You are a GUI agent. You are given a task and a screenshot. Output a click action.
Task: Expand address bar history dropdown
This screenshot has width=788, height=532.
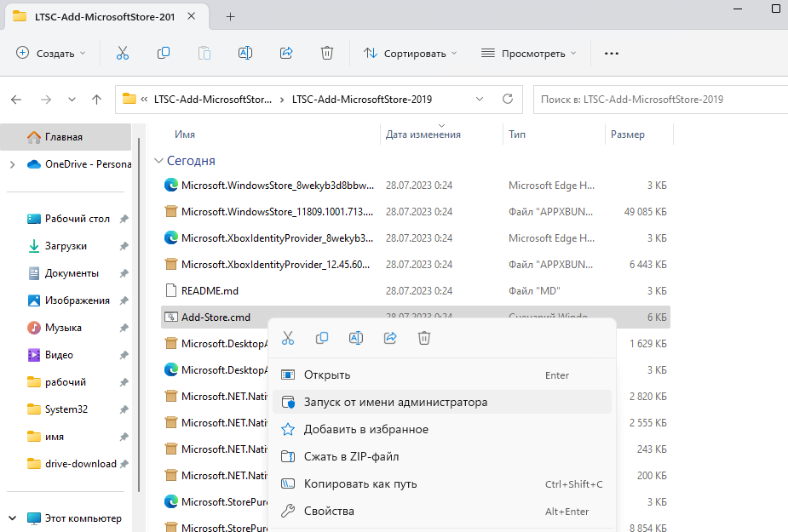click(x=480, y=99)
